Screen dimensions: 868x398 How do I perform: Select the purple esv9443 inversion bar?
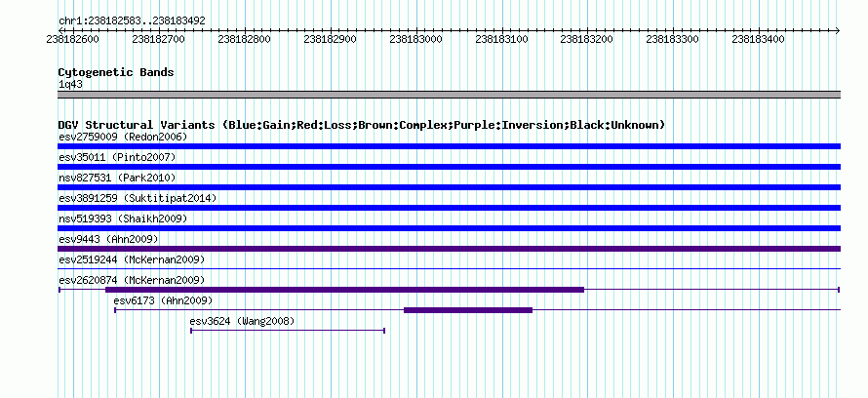point(449,249)
